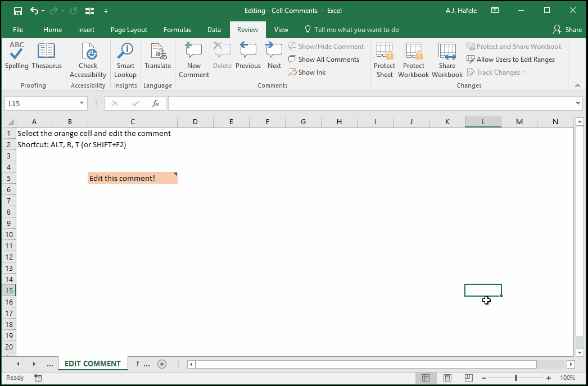Select column C header

click(132, 121)
